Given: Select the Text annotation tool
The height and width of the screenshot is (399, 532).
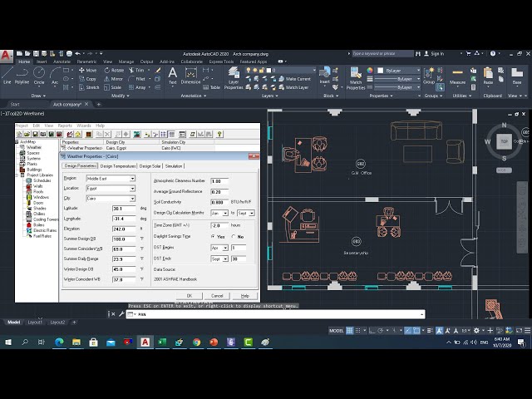Looking at the screenshot, I should (172, 76).
